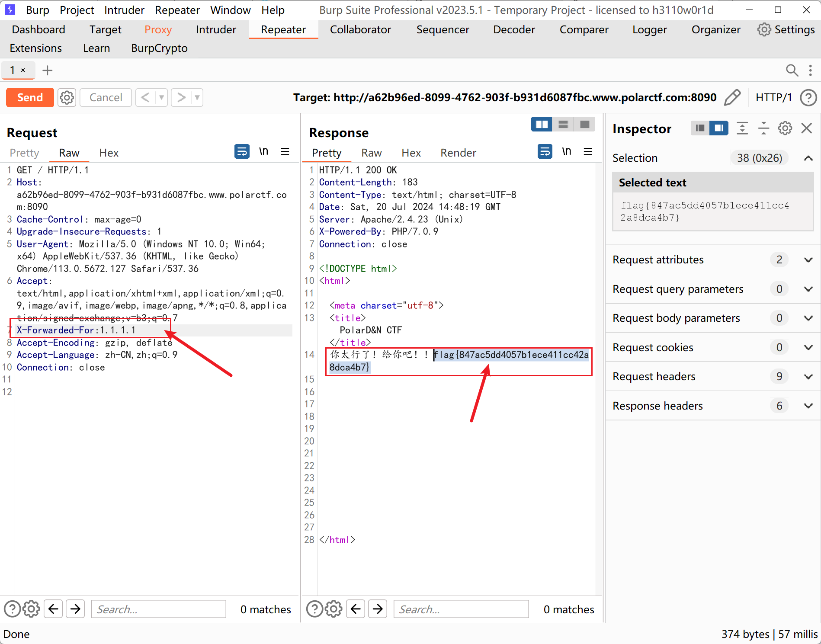Expand Request body parameters section
The width and height of the screenshot is (821, 644).
(808, 318)
